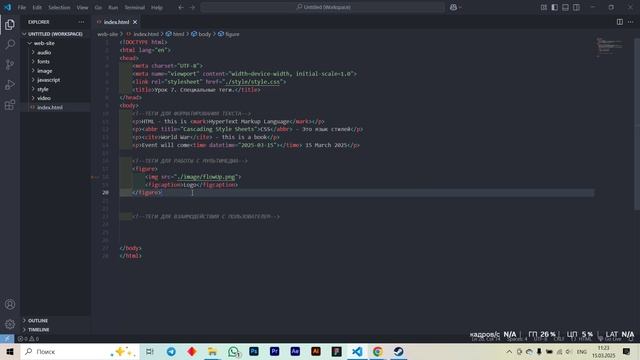Click the editor minimap preview

(x=610, y=47)
